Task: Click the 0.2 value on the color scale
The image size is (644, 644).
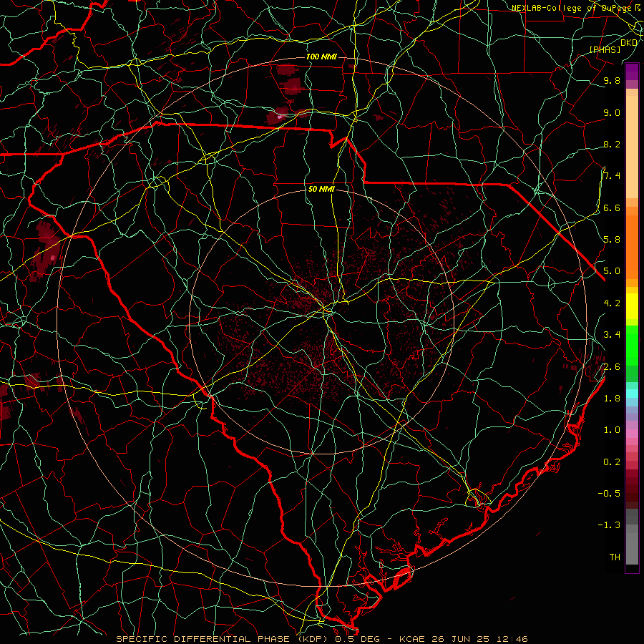Action: pyautogui.click(x=612, y=462)
